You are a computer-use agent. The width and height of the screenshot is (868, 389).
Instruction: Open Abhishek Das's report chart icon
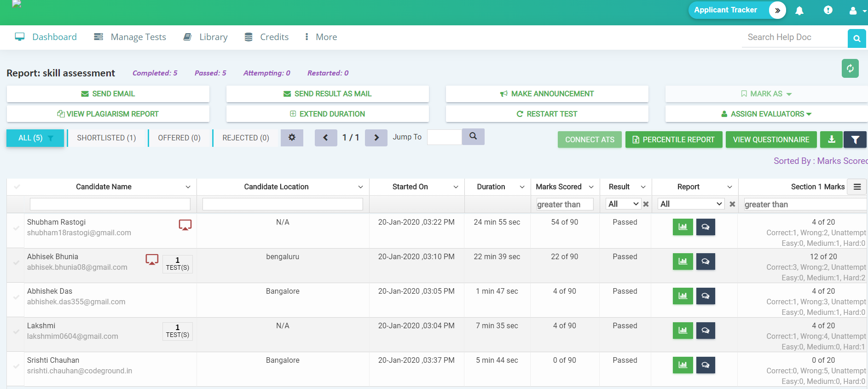(683, 296)
